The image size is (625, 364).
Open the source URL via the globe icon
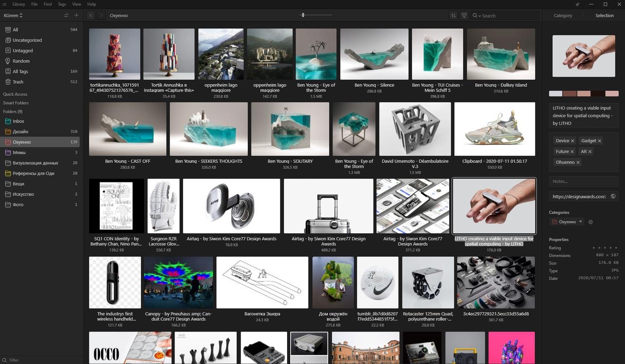[x=613, y=196]
